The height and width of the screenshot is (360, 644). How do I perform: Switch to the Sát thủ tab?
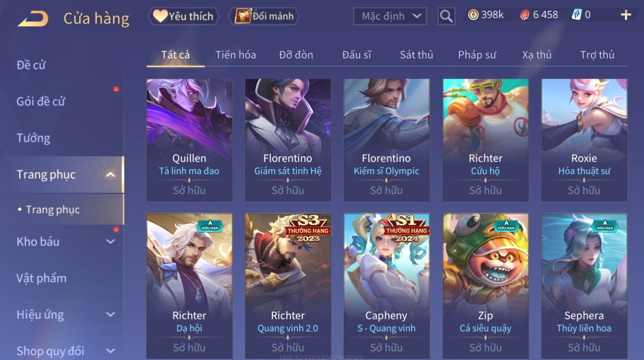click(x=417, y=55)
